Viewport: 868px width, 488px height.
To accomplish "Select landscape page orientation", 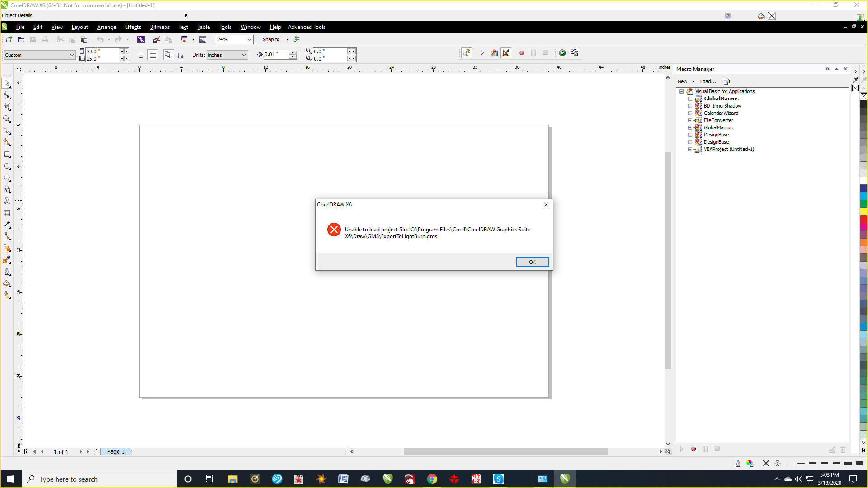I will coord(153,55).
